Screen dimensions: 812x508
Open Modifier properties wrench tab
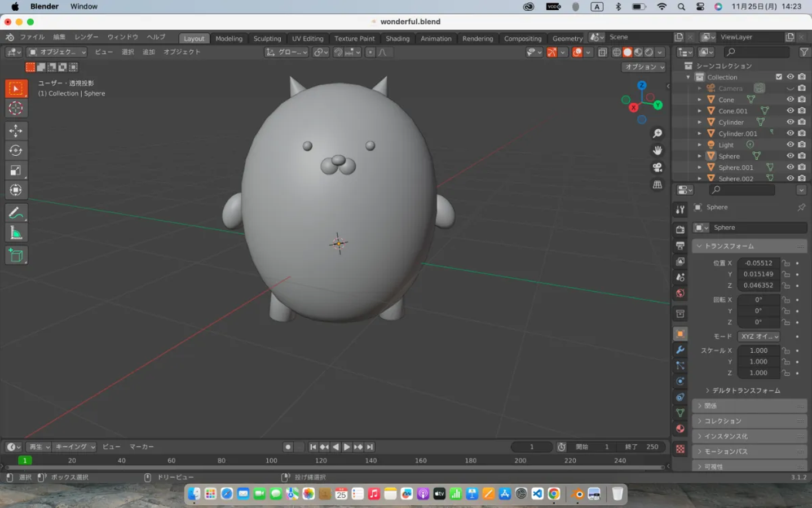[681, 350]
